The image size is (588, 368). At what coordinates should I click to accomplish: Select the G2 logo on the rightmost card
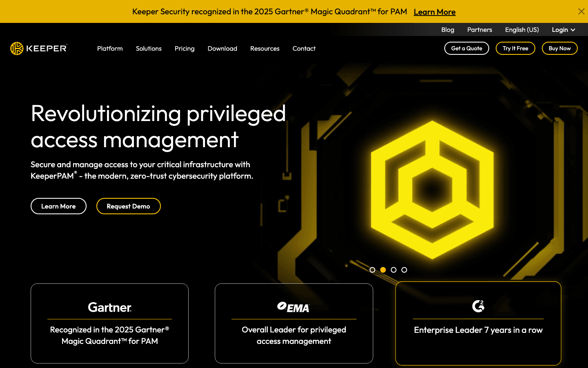pos(478,307)
